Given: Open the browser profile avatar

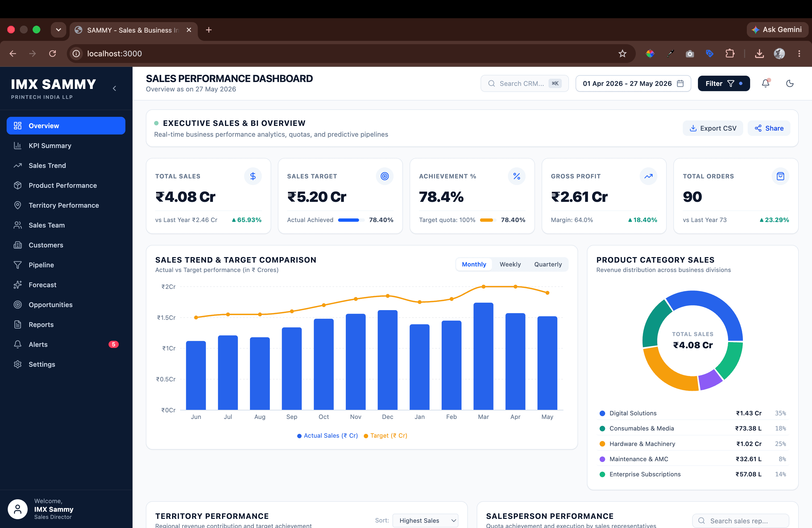Looking at the screenshot, I should point(779,54).
